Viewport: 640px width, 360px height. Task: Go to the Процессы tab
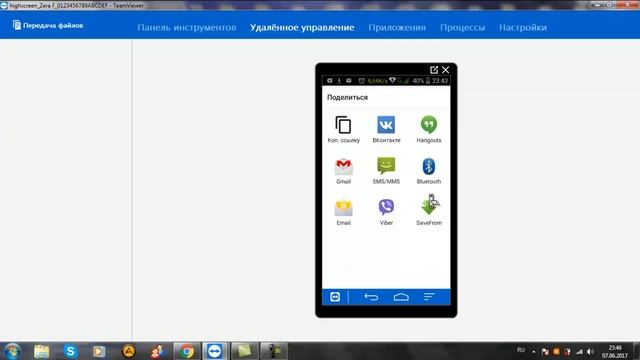pyautogui.click(x=462, y=27)
